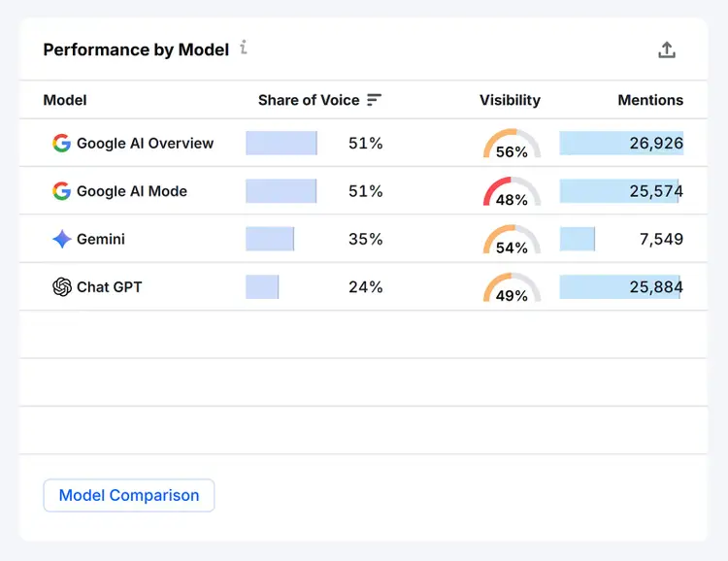Click the 25,884 mentions value

[x=656, y=287]
